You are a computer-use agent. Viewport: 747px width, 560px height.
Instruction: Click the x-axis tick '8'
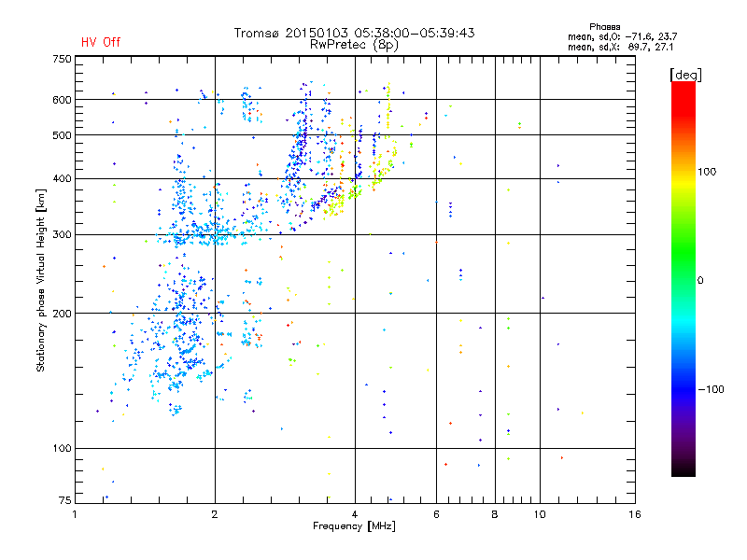pyautogui.click(x=495, y=514)
